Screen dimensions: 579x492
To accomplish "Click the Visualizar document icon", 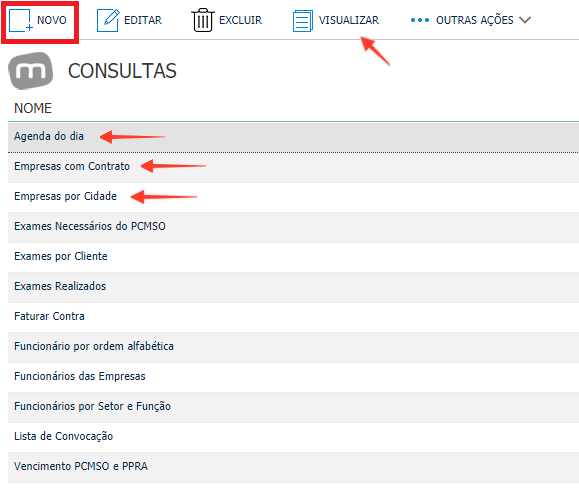I will (303, 21).
